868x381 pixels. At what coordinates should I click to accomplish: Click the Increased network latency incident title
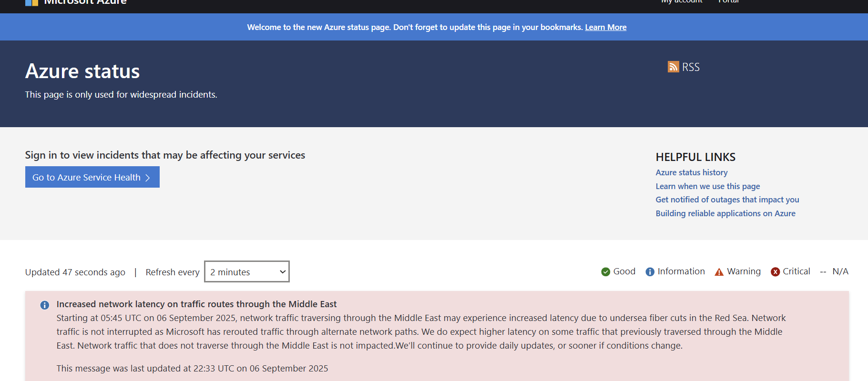(x=196, y=304)
